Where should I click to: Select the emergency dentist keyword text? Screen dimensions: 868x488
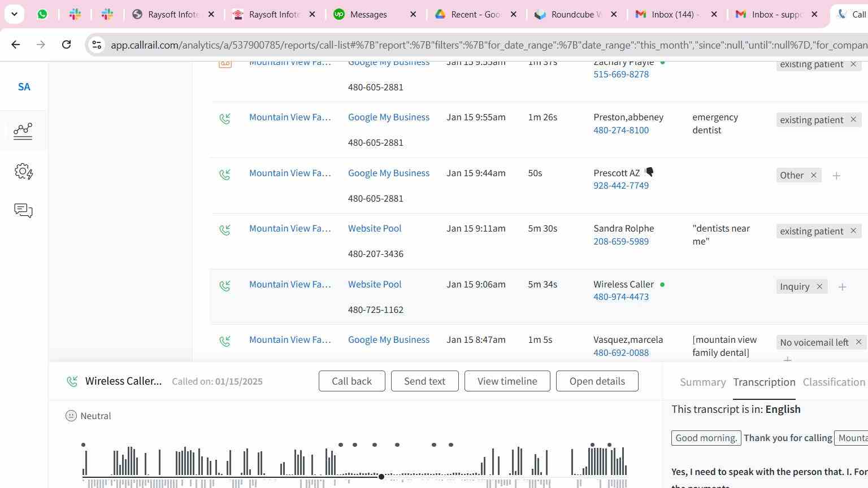pos(715,124)
